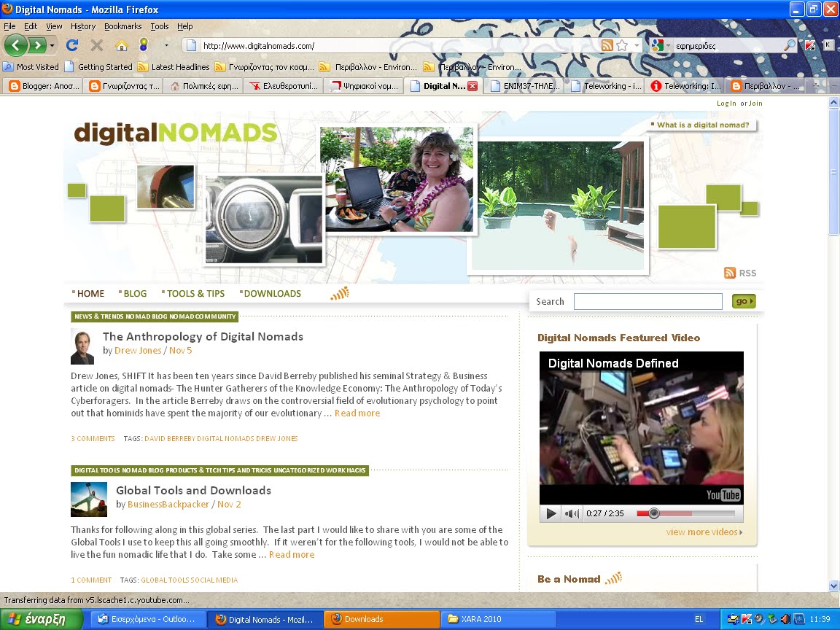840x630 pixels.
Task: Open the Help menu
Action: [184, 26]
